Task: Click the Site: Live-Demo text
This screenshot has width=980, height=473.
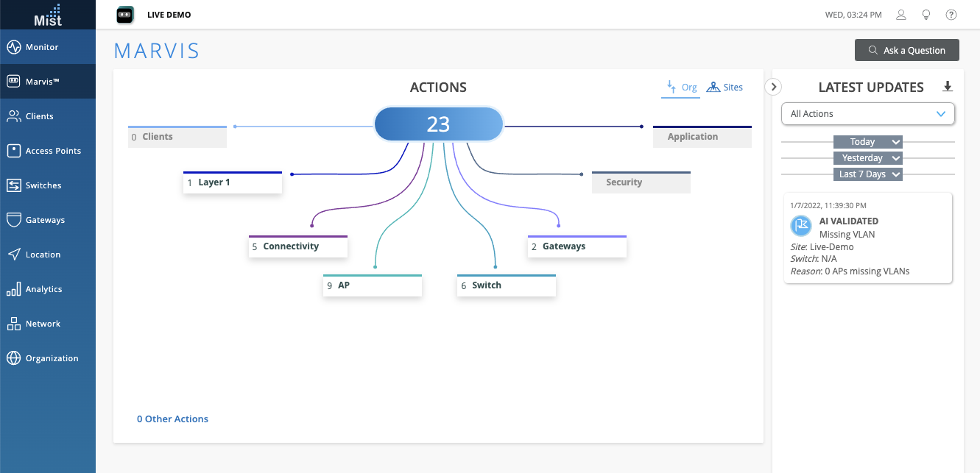Action: (x=822, y=247)
